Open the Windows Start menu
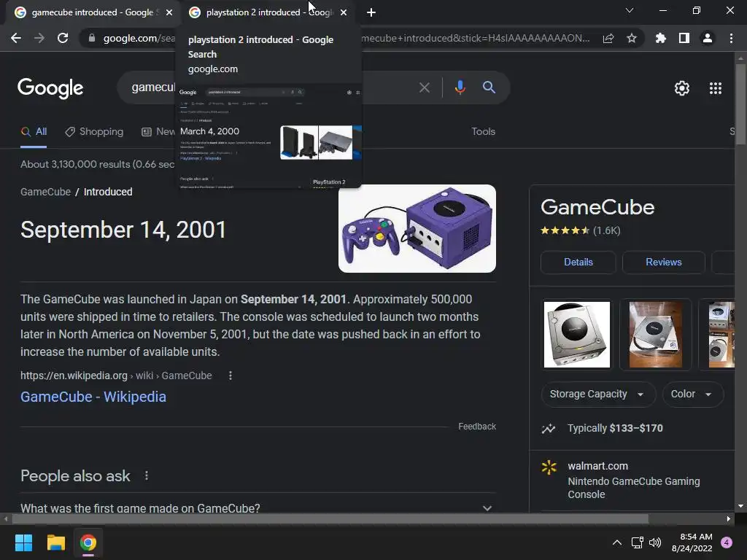 [23, 542]
